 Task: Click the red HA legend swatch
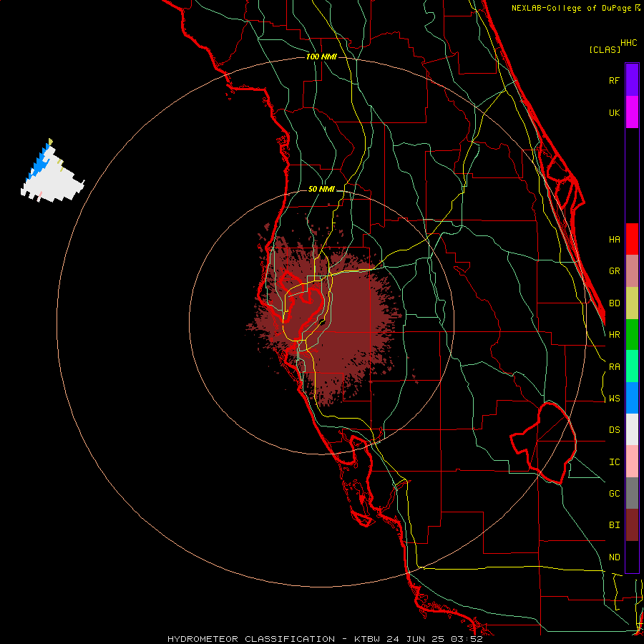coord(632,239)
